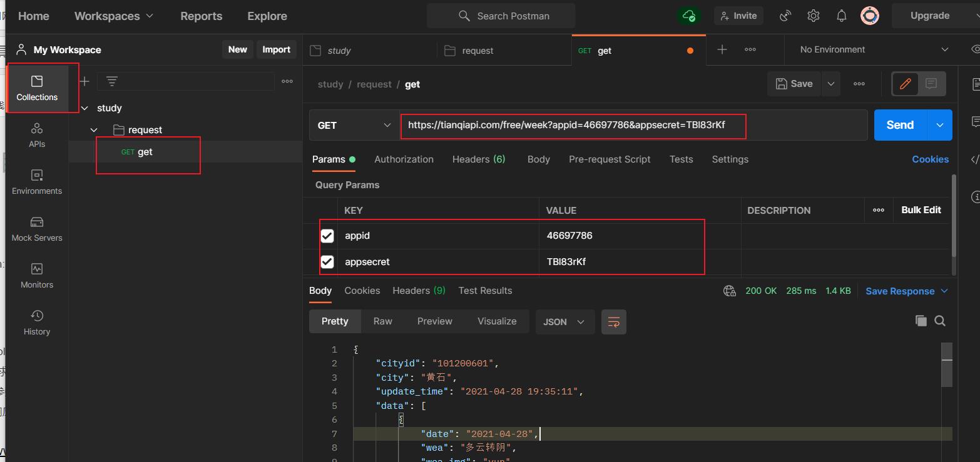Open the satellite capture requests icon
Image resolution: width=980 pixels, height=462 pixels.
tap(785, 16)
